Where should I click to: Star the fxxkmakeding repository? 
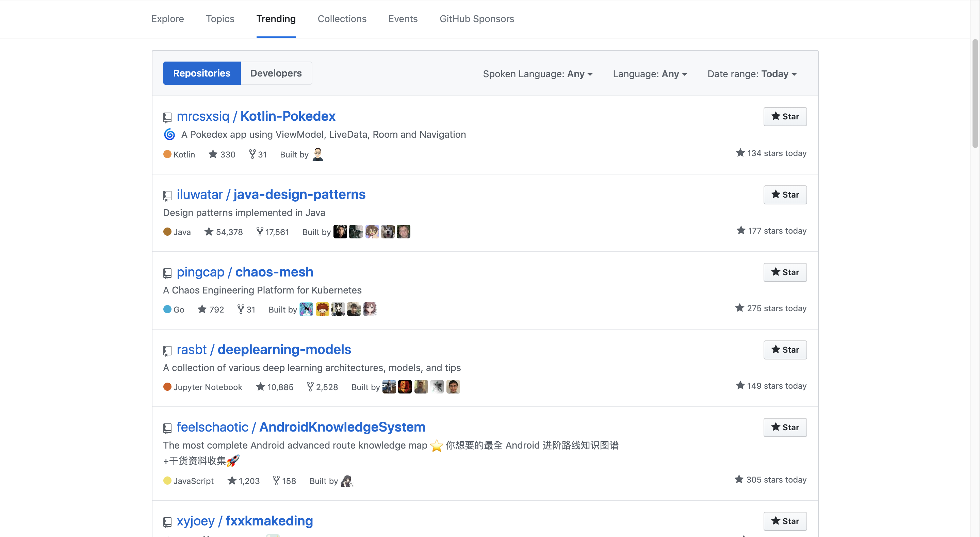785,521
